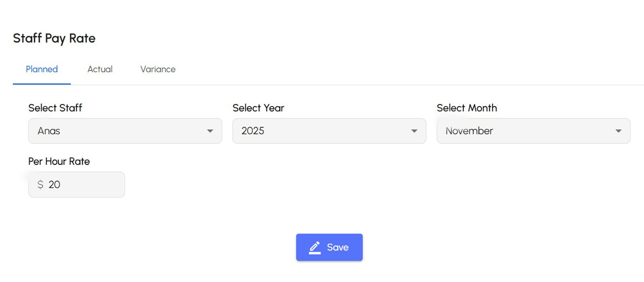This screenshot has width=644, height=282.
Task: Go to the Variance tab
Action: click(x=158, y=69)
